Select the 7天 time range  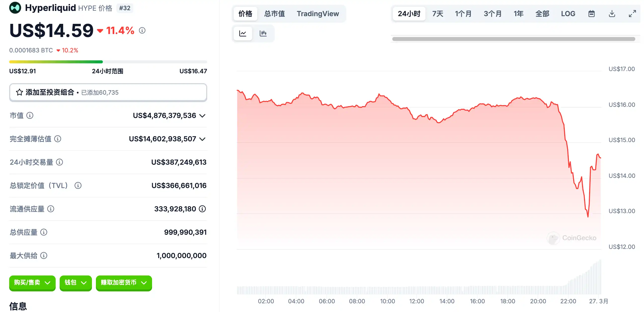[438, 13]
